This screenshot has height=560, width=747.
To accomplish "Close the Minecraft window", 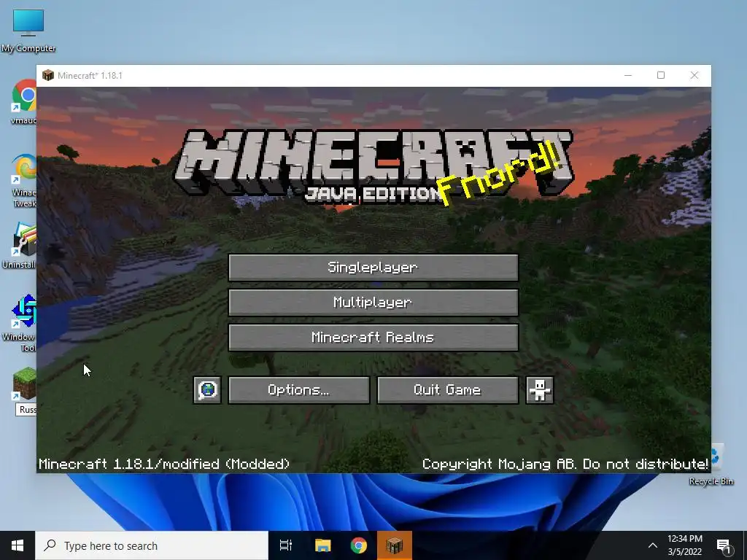I will coord(694,75).
